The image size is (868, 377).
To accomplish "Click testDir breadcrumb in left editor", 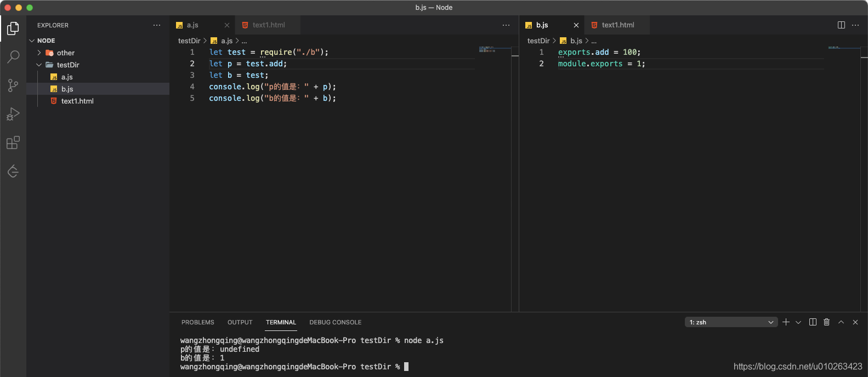I will coord(189,41).
